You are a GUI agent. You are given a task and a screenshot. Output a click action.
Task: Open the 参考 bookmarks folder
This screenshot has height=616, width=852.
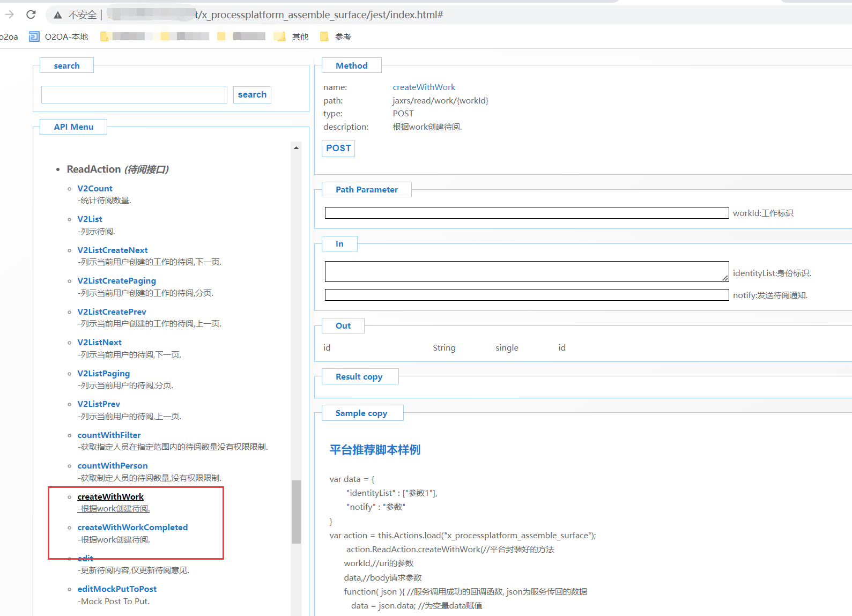point(336,36)
